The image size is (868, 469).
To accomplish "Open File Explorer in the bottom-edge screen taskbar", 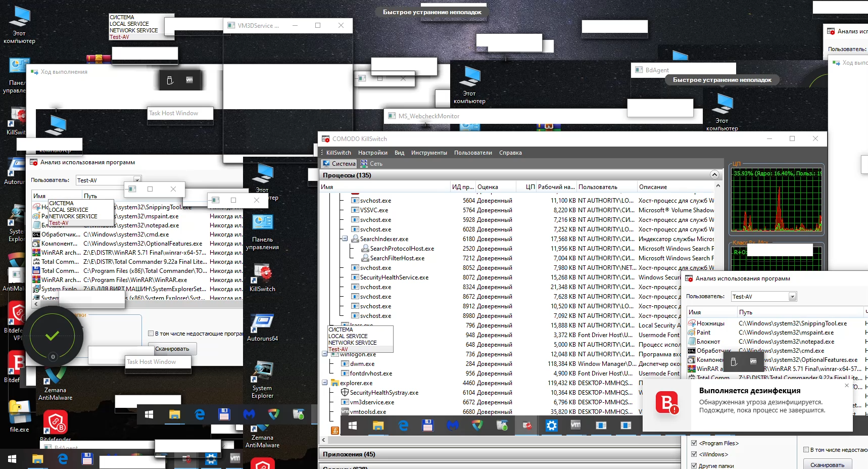I will pyautogui.click(x=37, y=459).
